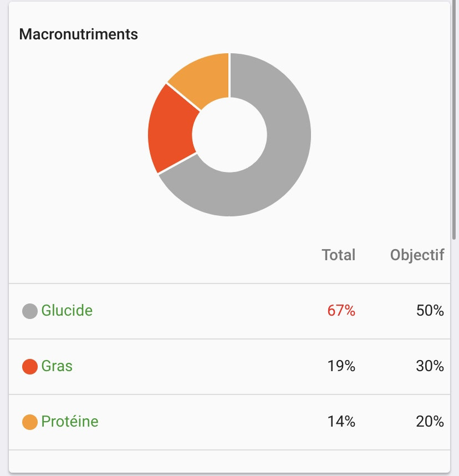Click the red Gras legend dot
The width and height of the screenshot is (459, 476).
coord(29,367)
